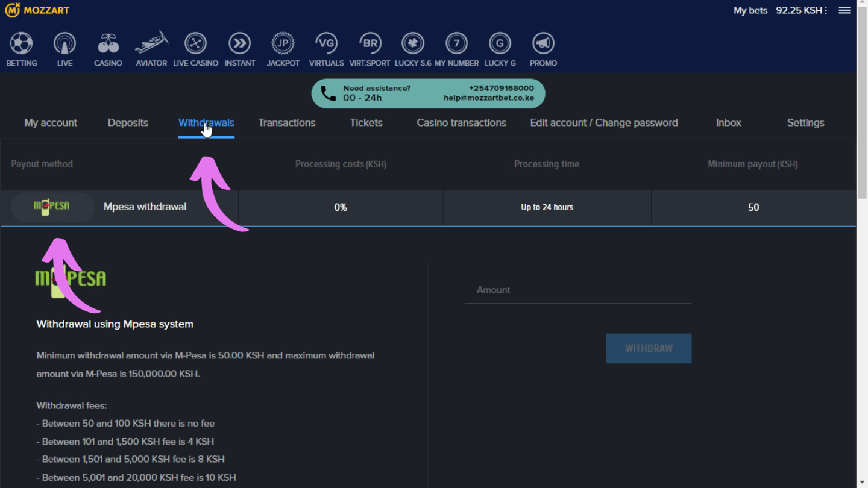868x488 pixels.
Task: Open the Transactions tab
Action: point(287,123)
